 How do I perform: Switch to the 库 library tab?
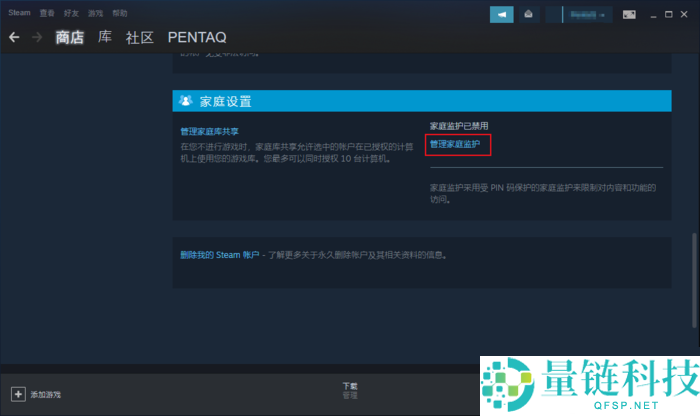pyautogui.click(x=105, y=37)
